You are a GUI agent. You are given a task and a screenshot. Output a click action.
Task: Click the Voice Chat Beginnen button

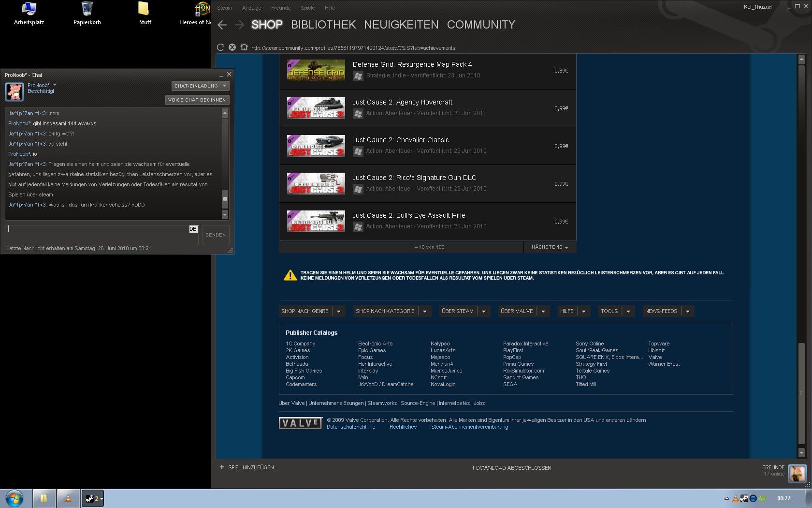pyautogui.click(x=197, y=100)
